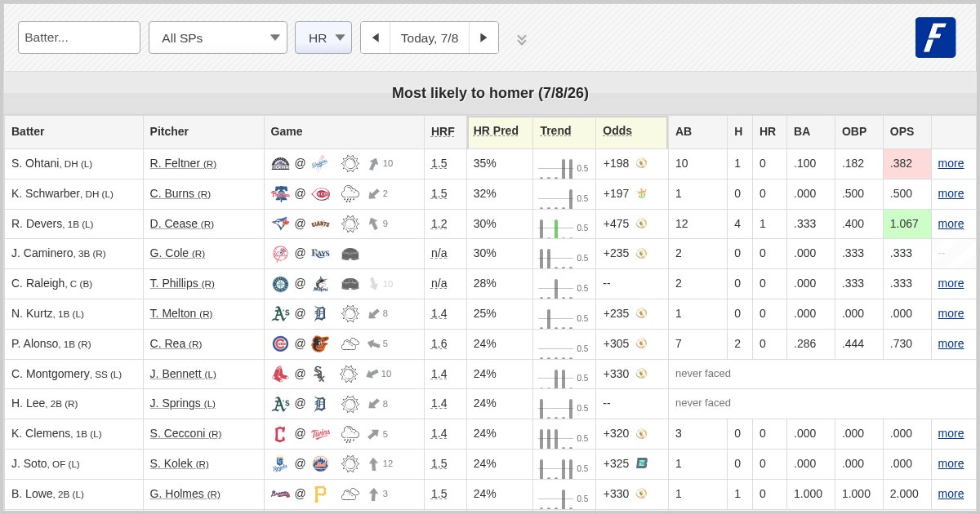Go to next day arrow

pyautogui.click(x=483, y=38)
